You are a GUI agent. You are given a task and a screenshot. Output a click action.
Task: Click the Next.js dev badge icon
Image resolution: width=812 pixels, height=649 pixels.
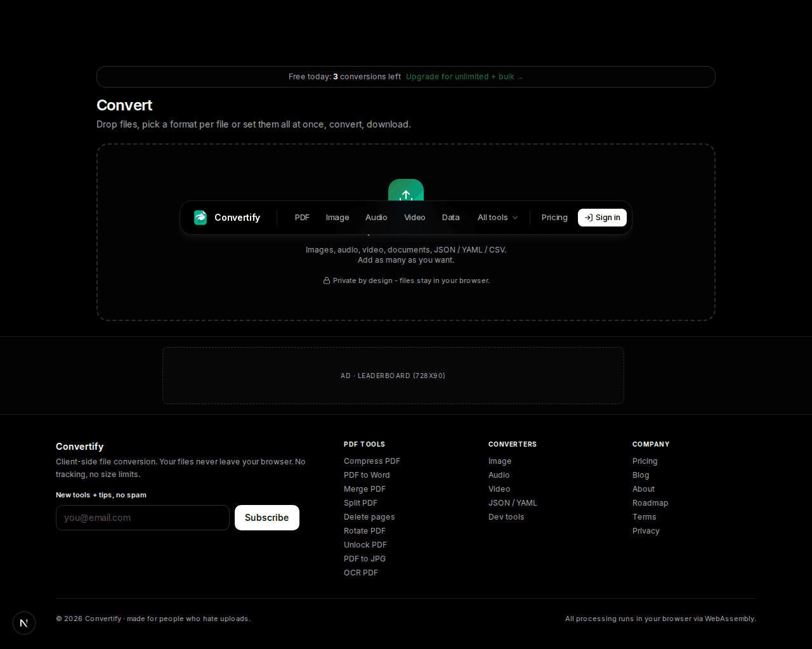point(24,623)
